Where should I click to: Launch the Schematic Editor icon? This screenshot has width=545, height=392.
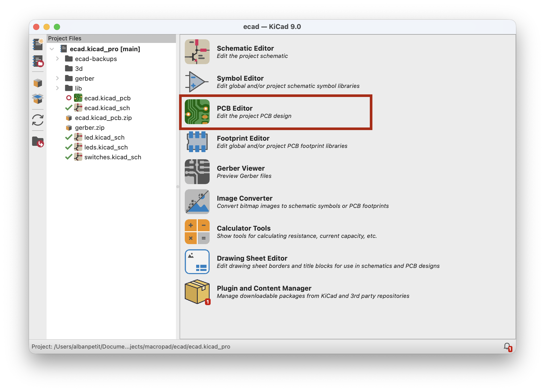coord(197,52)
